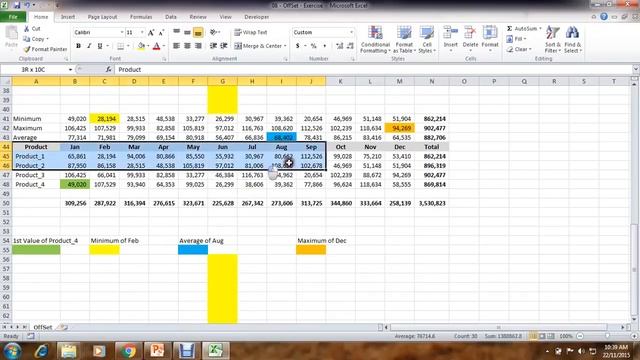640x360 pixels.
Task: Click the Decrease Font Size icon
Action: [x=161, y=33]
